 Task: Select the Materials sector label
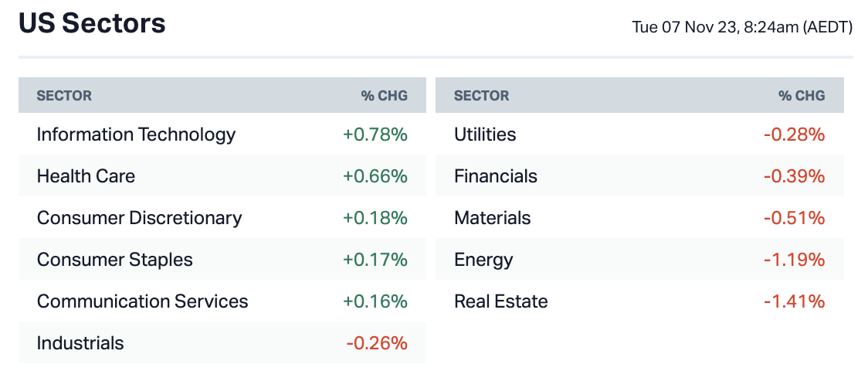point(493,218)
